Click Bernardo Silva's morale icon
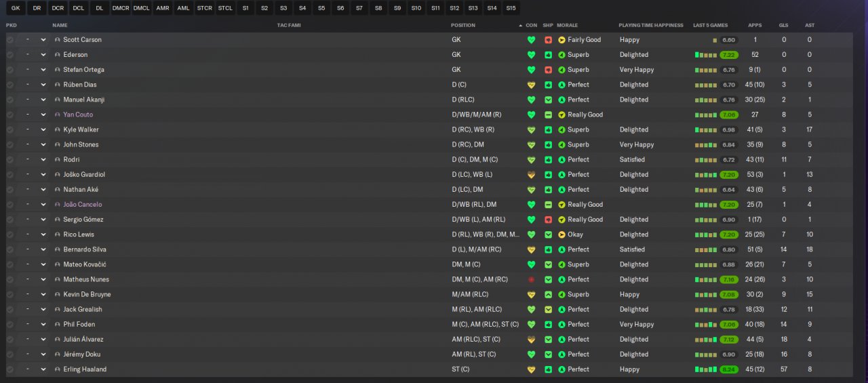Screen dimensions: 868x383 [x=561, y=249]
